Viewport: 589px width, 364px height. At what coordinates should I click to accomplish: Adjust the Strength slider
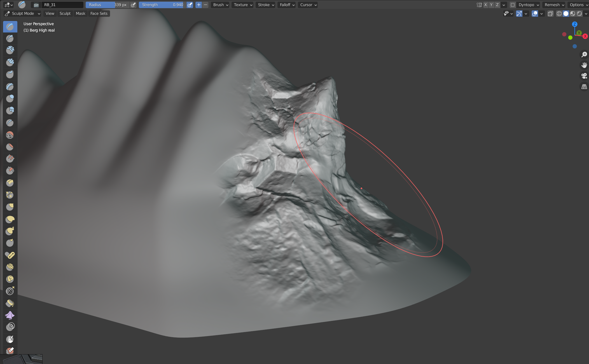pos(162,5)
